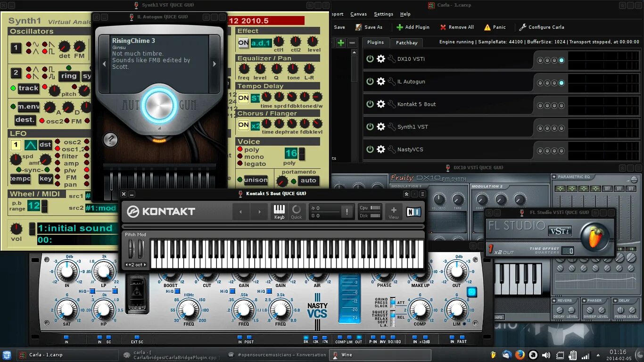Click Kontakt panic exclamation button
The width and height of the screenshot is (644, 362).
click(x=347, y=212)
